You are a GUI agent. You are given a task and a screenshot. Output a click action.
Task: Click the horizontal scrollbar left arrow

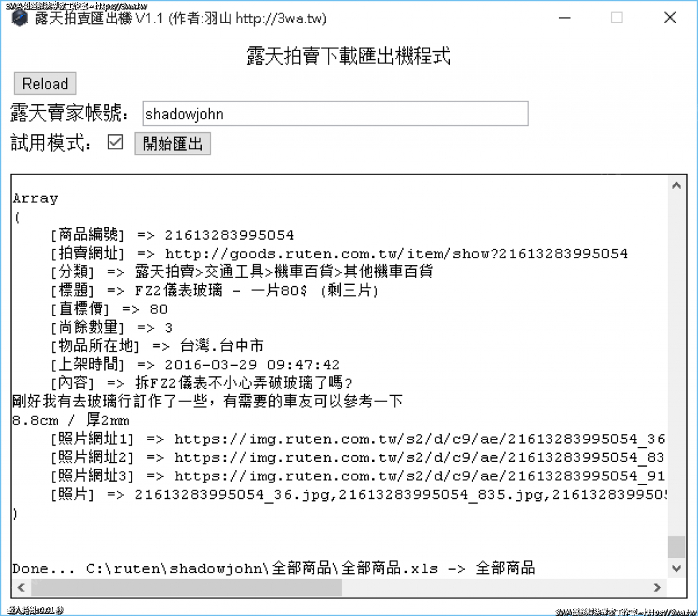click(x=20, y=587)
